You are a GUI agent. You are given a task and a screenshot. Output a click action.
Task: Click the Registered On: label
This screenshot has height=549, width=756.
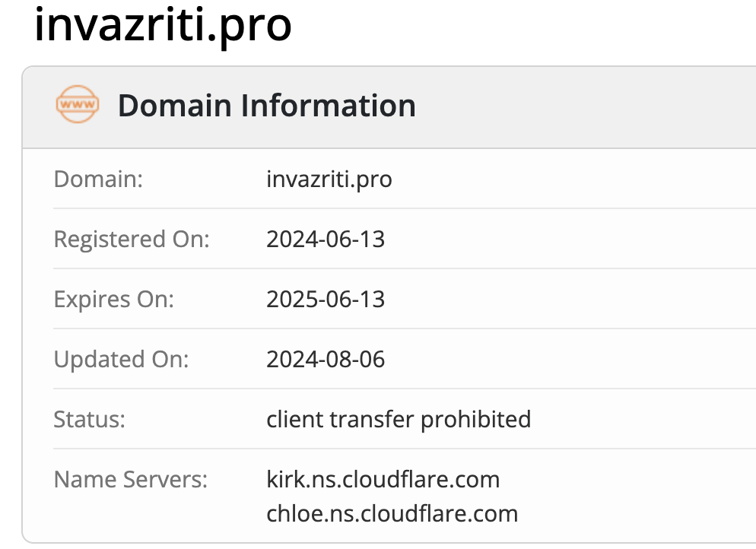[x=132, y=240]
